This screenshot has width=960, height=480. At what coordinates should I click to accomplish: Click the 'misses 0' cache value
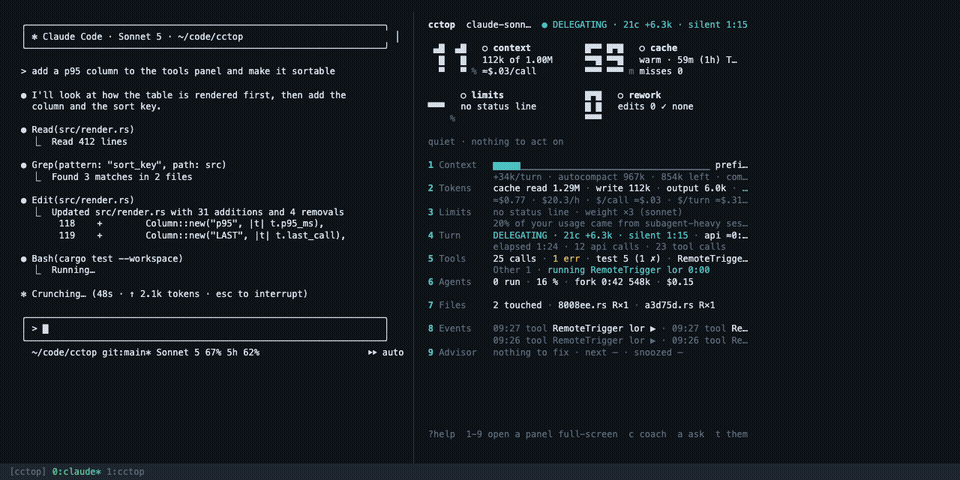(x=661, y=72)
